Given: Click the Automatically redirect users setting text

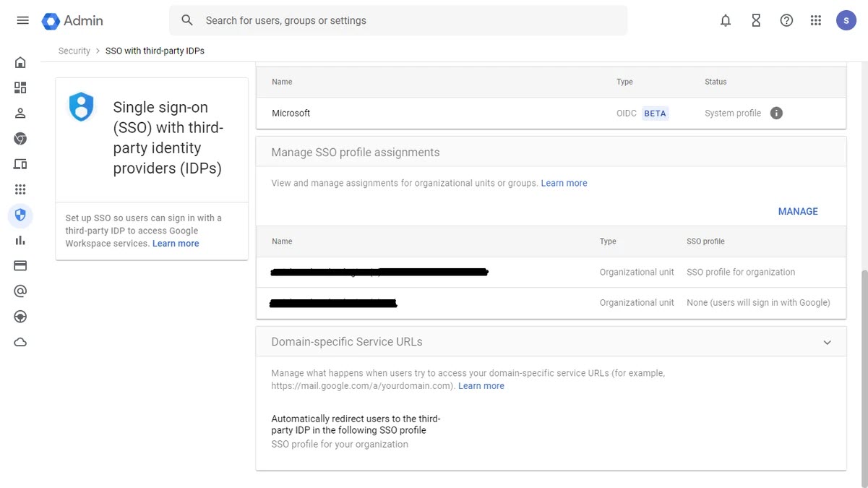Looking at the screenshot, I should [356, 424].
